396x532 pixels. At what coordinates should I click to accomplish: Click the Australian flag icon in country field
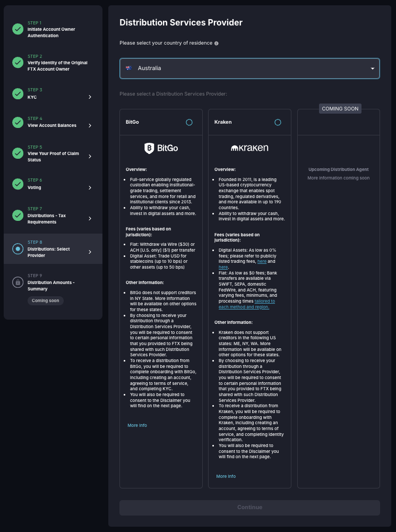tap(128, 68)
